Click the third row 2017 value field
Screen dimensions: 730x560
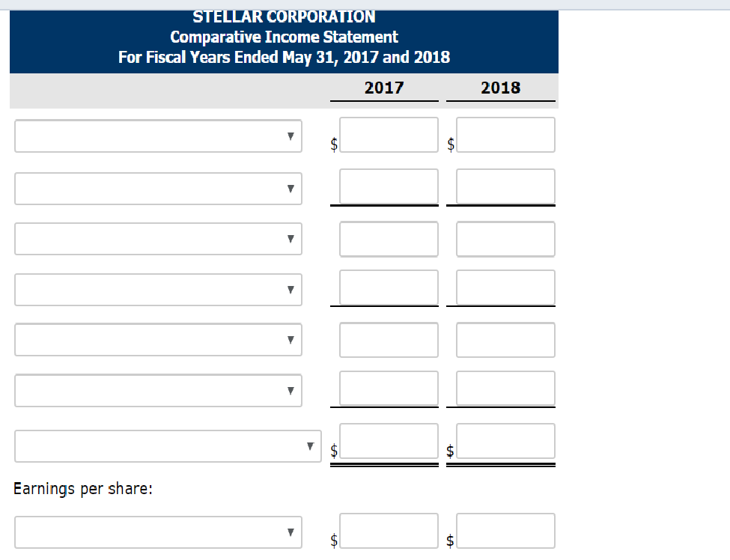coord(389,239)
